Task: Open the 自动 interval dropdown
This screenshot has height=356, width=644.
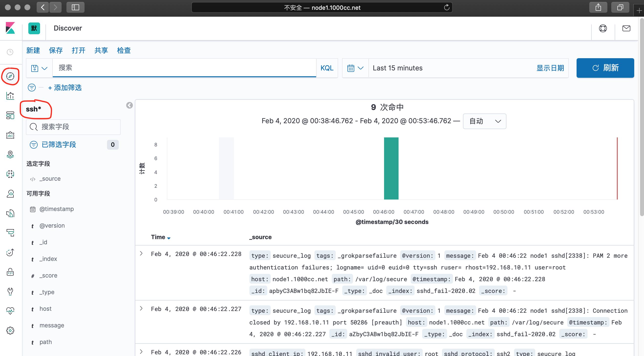Action: click(484, 121)
